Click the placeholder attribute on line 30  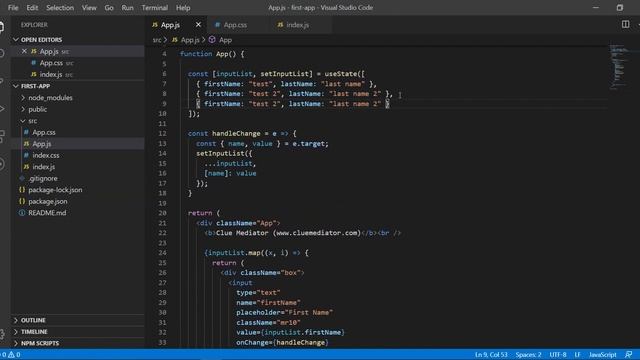tap(258, 313)
